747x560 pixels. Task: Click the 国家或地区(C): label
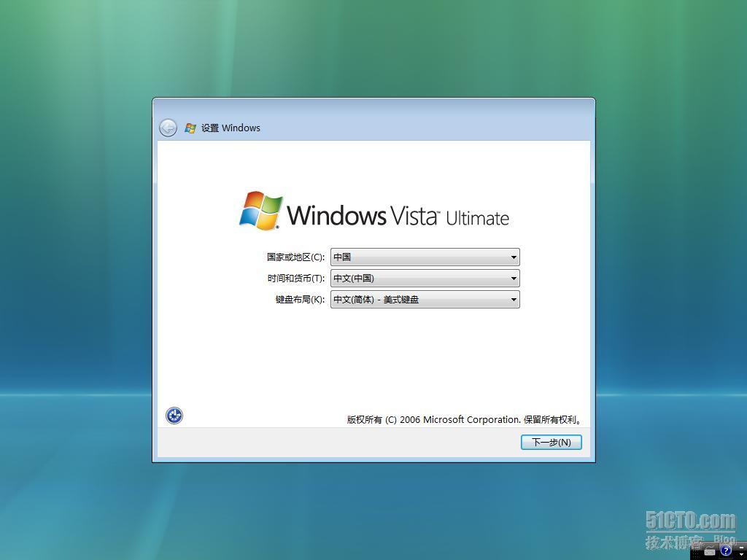295,257
